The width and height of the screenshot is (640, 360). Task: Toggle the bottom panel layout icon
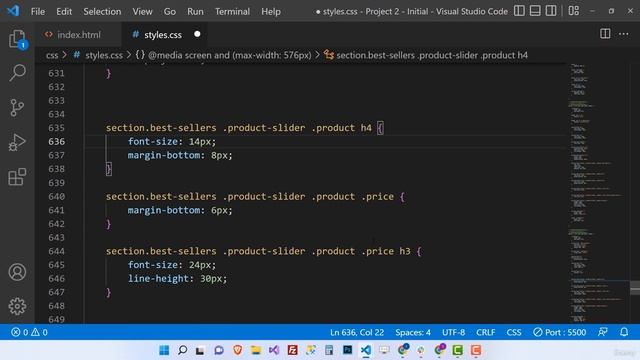tap(535, 11)
